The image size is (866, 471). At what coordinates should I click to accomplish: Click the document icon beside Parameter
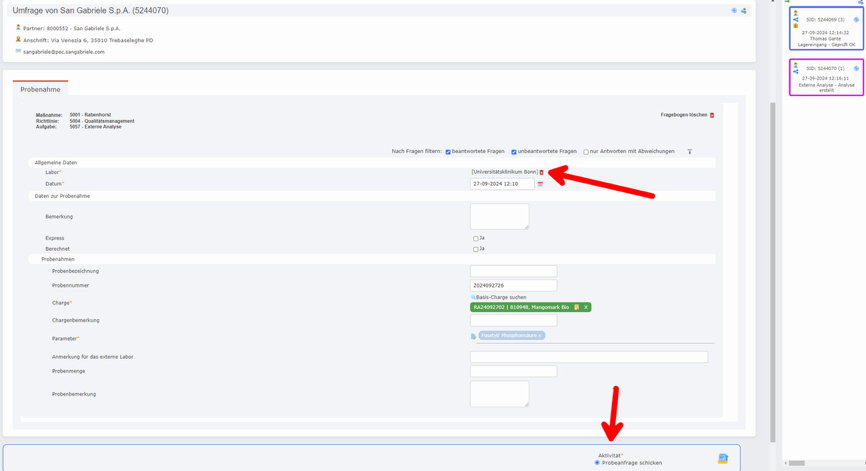[x=474, y=336]
